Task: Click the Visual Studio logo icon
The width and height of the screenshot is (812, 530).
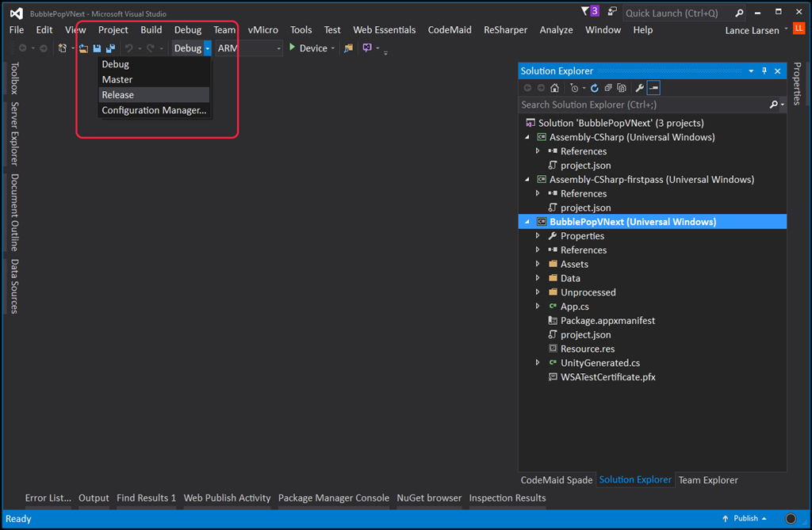Action: pos(17,13)
